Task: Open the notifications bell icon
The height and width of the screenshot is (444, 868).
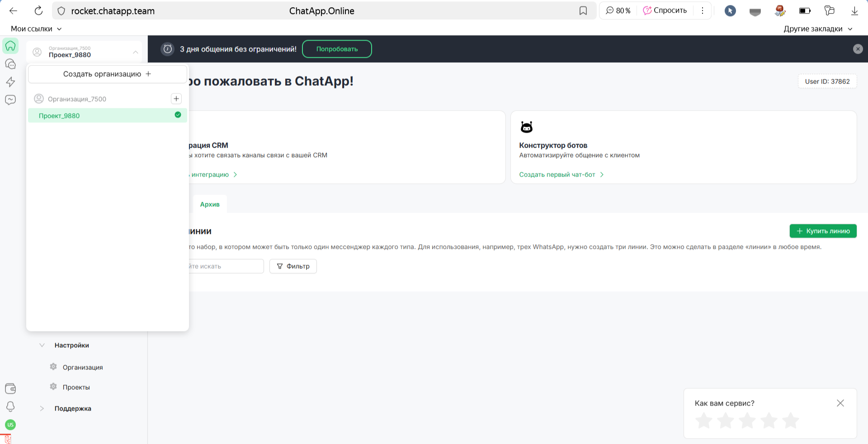Action: (x=10, y=407)
